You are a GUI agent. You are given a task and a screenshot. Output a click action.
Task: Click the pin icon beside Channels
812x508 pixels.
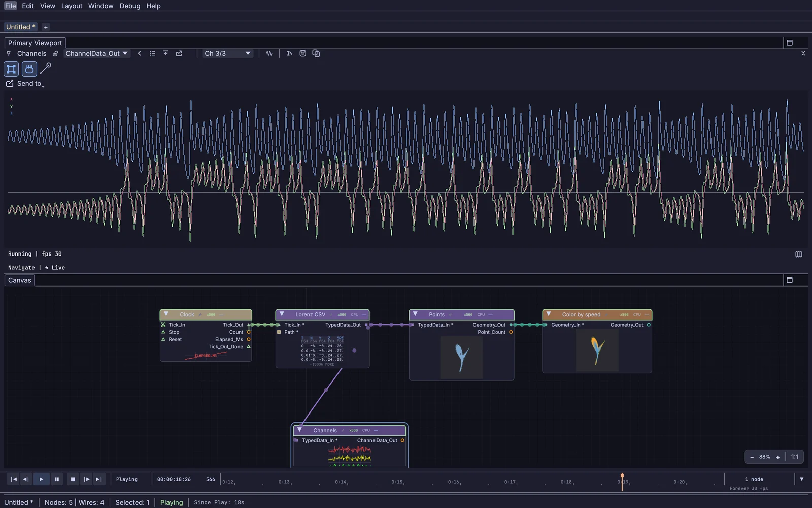[9, 54]
